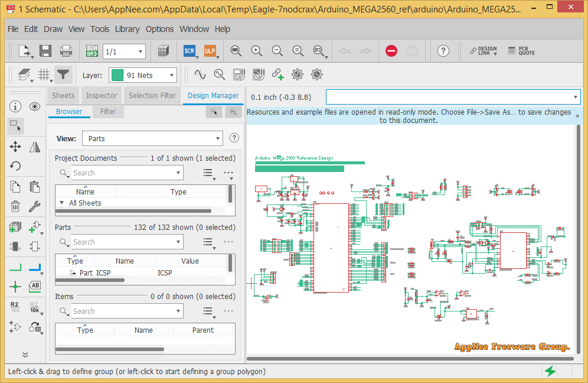Open the File menu
The height and width of the screenshot is (383, 588).
click(x=13, y=29)
